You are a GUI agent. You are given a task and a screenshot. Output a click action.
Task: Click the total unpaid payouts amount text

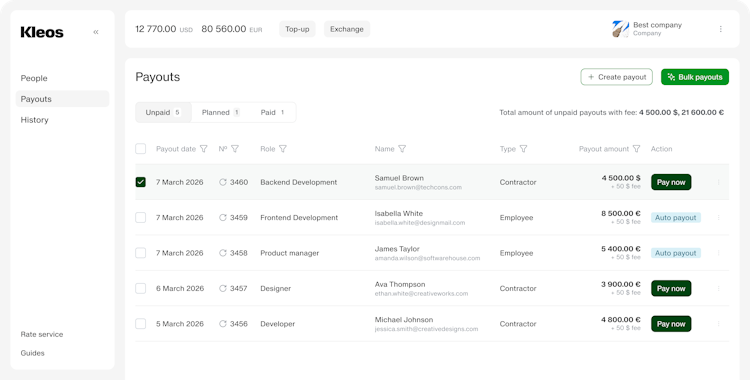click(611, 112)
